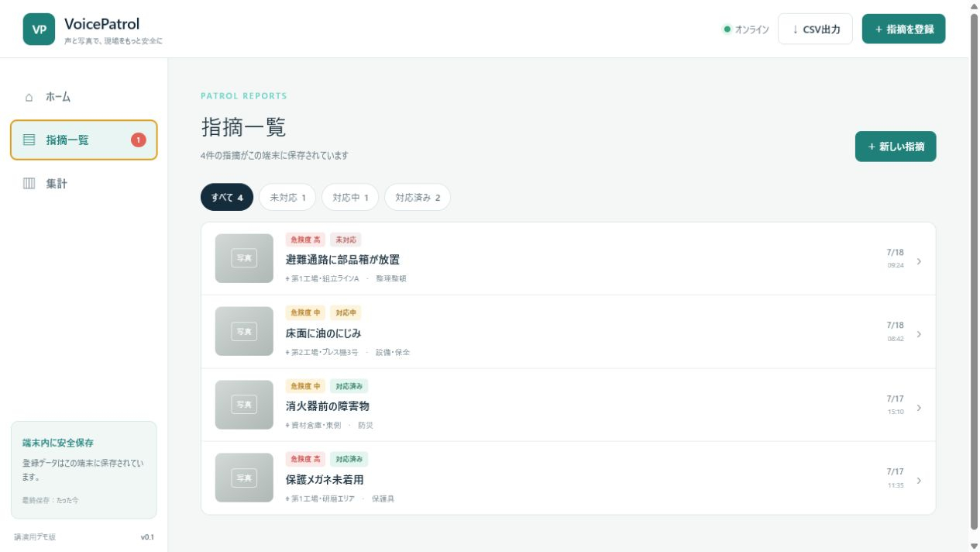Click the 未対応 status tag on first report
Image resolution: width=980 pixels, height=552 pixels.
pos(346,240)
